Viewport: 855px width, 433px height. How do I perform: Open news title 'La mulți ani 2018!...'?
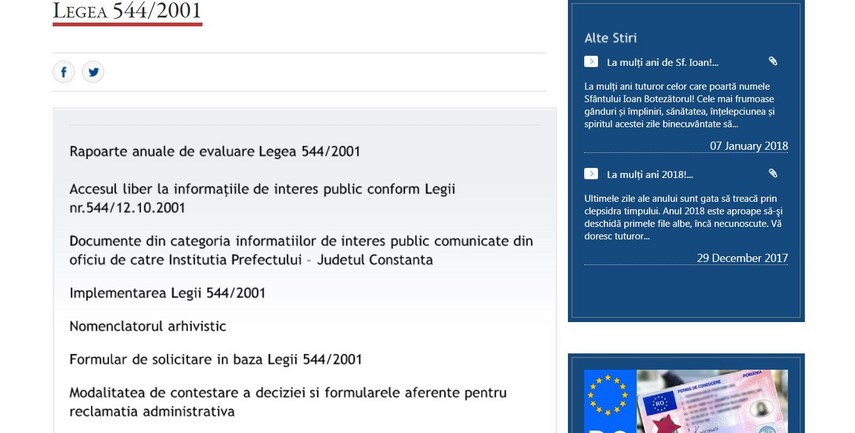pos(649,174)
